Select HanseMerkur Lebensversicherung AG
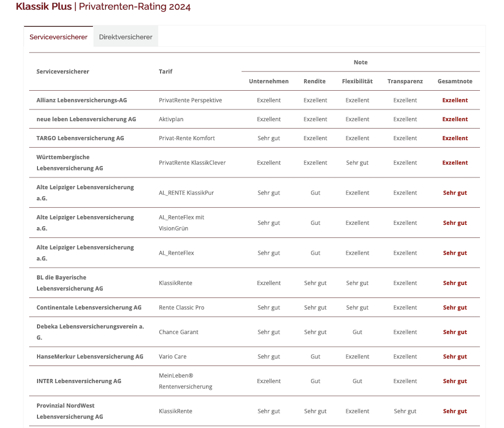The image size is (504, 428). [90, 356]
